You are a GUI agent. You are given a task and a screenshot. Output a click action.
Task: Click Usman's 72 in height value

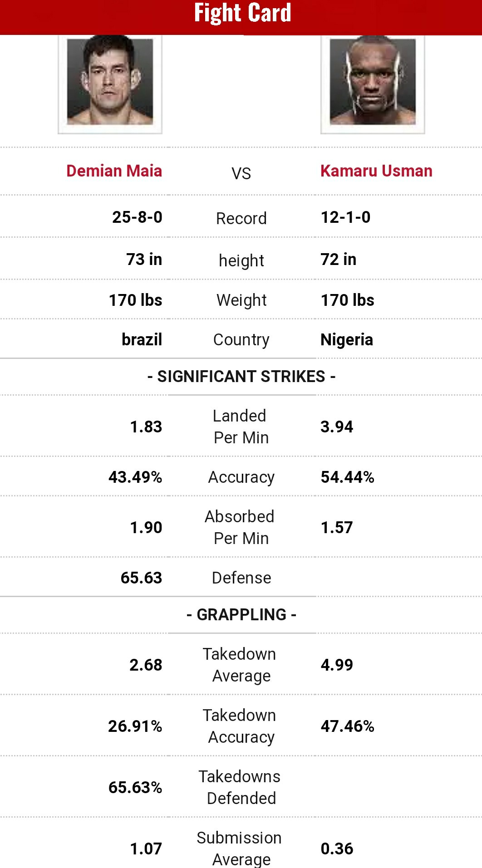click(338, 260)
